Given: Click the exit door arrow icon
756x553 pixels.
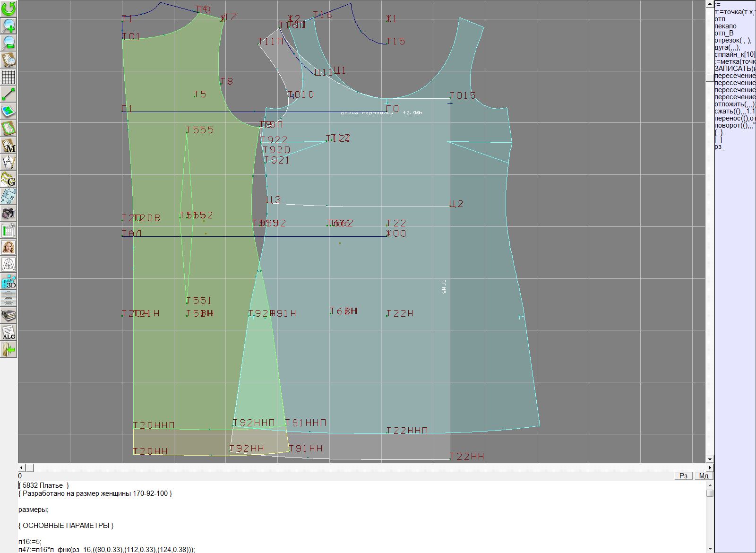Looking at the screenshot, I should pyautogui.click(x=9, y=350).
